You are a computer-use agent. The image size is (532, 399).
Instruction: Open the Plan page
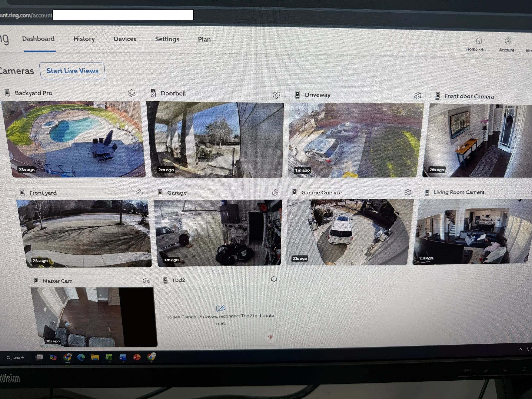click(204, 39)
